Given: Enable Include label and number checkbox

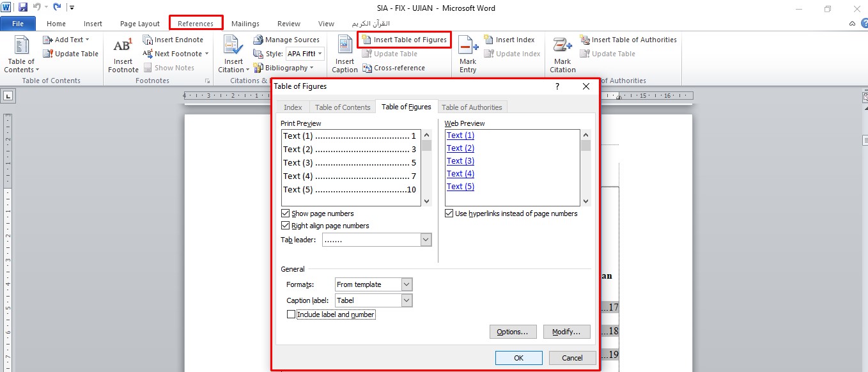Looking at the screenshot, I should click(x=291, y=314).
